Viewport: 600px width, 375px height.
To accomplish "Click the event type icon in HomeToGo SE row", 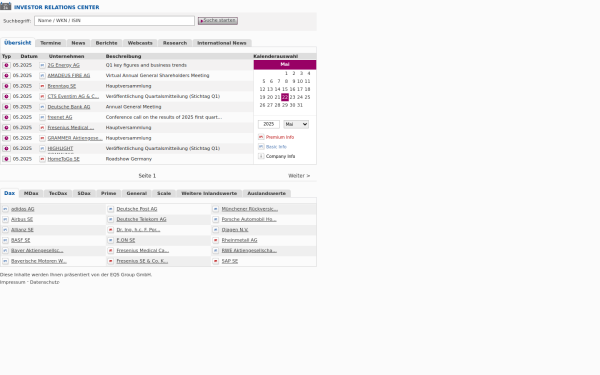I will tap(6, 159).
